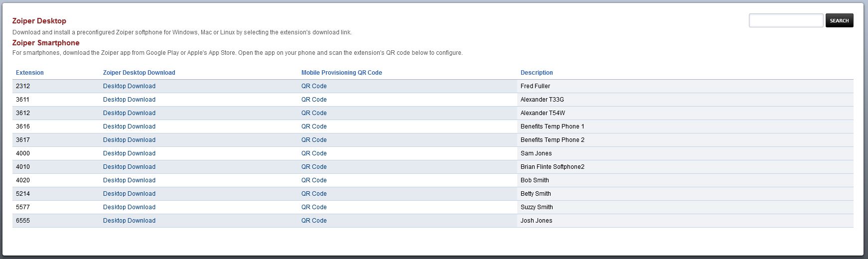Open Desktop Download for extension 5577
This screenshot has height=259, width=868.
[x=129, y=207]
